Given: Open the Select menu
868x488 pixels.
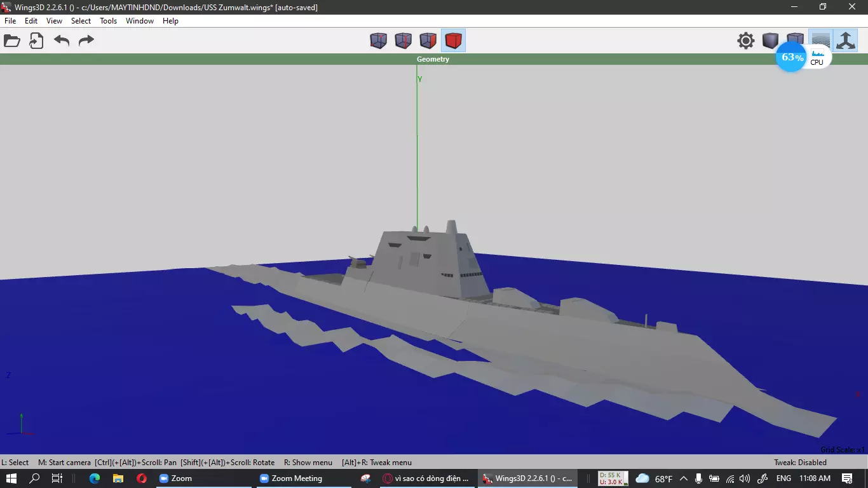Looking at the screenshot, I should 81,21.
